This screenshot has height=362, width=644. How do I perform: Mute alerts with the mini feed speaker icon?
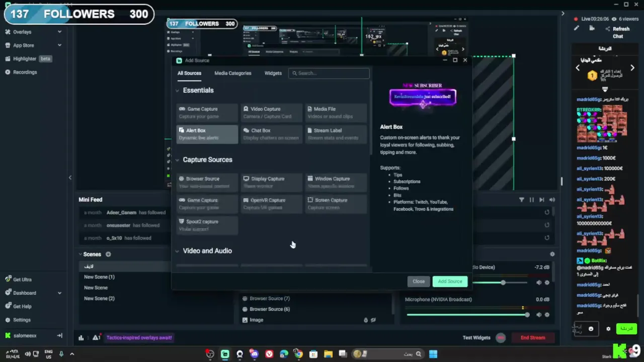[552, 200]
